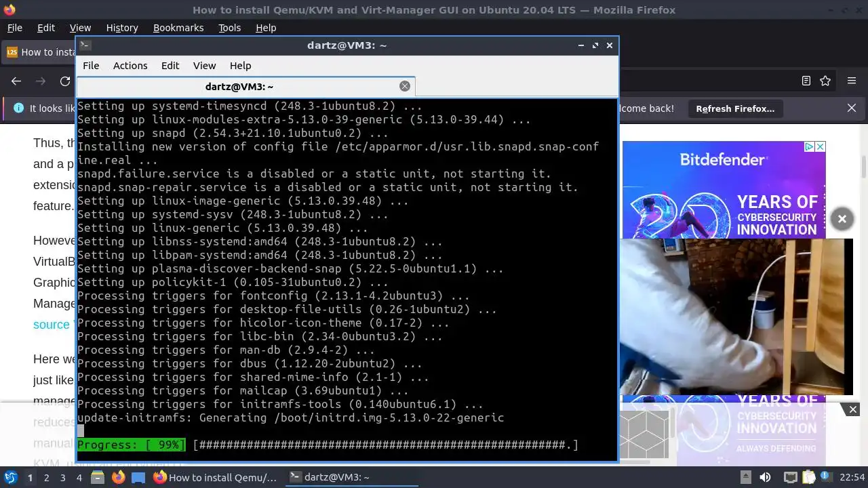
Task: Minimize the terminal window
Action: pyautogui.click(x=581, y=45)
